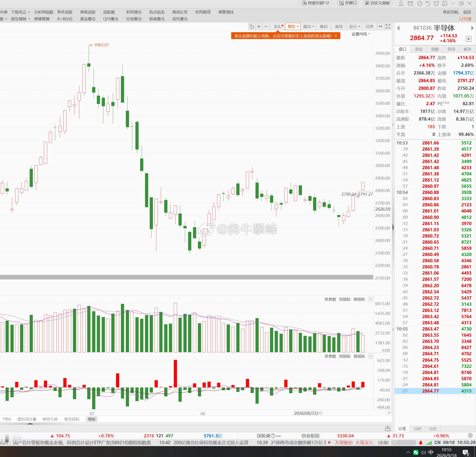The image size is (476, 457).
Task: Close the lower fund-flow indicator panel
Action: [370, 356]
